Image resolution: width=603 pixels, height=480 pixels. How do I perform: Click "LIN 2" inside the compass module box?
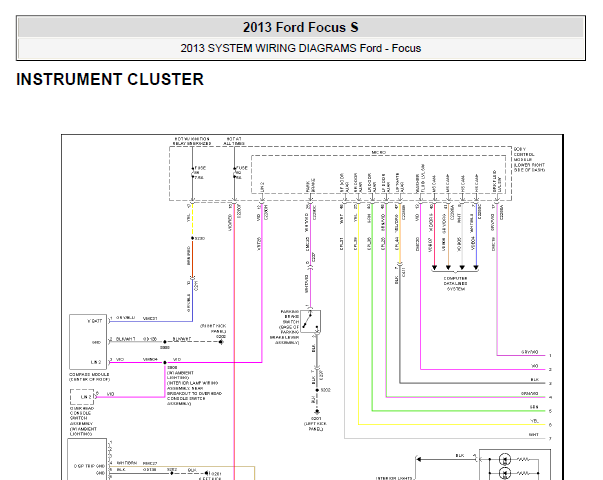click(x=96, y=362)
